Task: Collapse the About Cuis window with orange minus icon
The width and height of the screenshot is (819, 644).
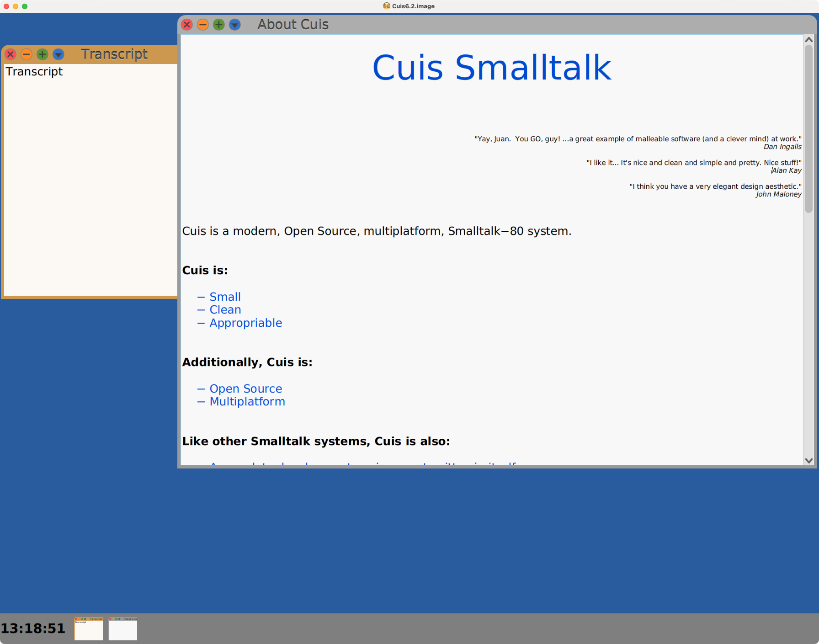Action: [202, 25]
